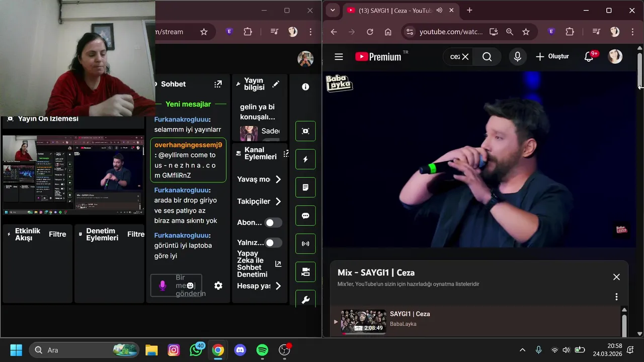Open Windows Start menu
The height and width of the screenshot is (362, 644).
click(x=16, y=350)
